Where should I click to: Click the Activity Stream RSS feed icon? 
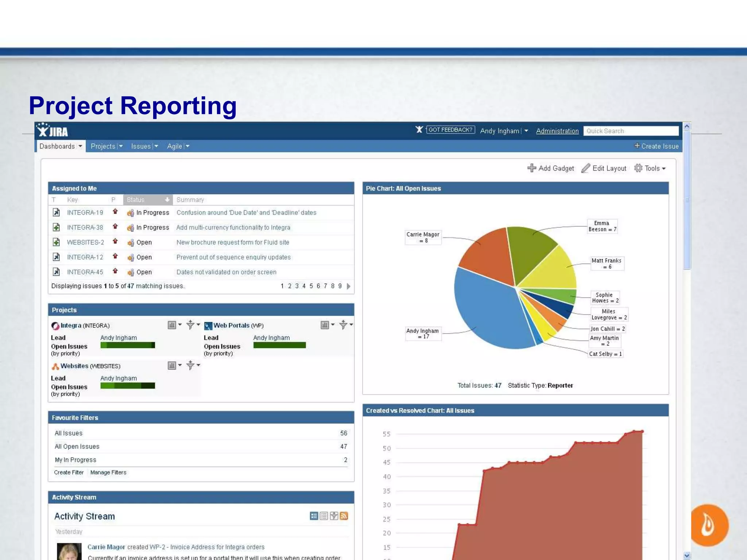[344, 516]
